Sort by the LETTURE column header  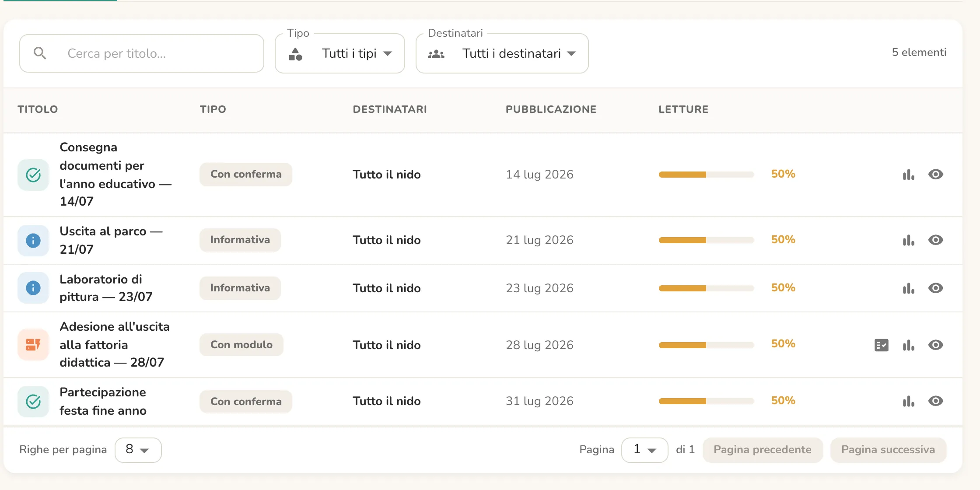[x=683, y=109]
